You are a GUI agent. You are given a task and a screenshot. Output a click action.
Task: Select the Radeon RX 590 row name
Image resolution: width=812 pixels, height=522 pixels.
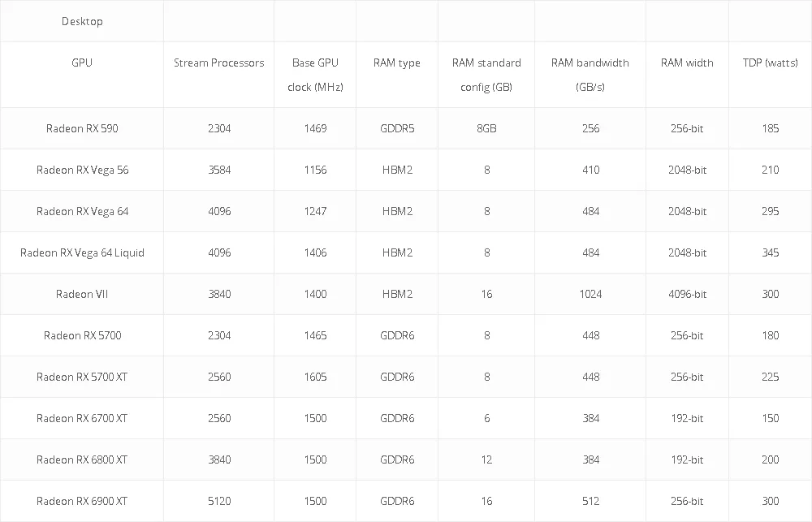82,128
